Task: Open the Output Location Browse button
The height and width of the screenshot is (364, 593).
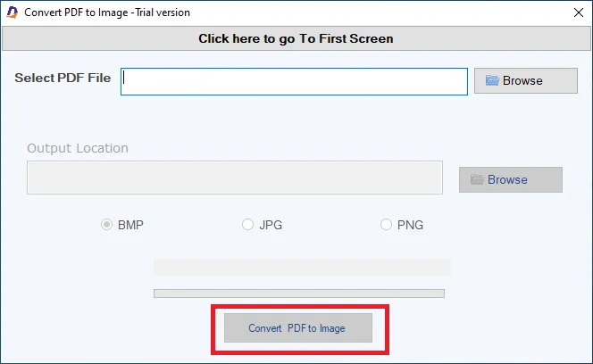Action: pos(511,179)
